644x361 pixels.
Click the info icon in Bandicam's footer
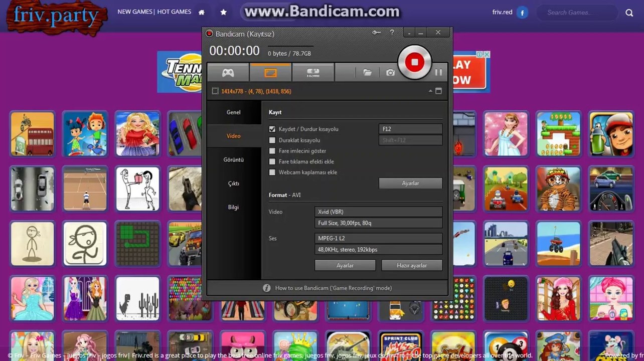click(x=267, y=288)
